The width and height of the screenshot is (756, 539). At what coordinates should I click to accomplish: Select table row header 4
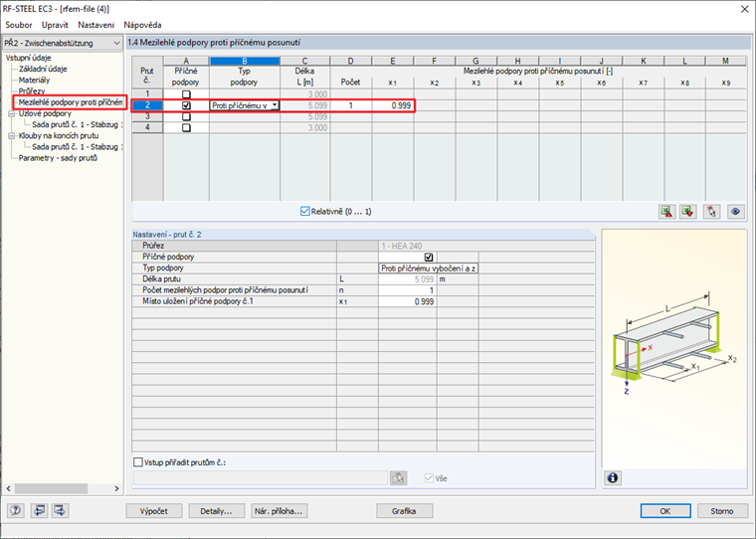[147, 127]
